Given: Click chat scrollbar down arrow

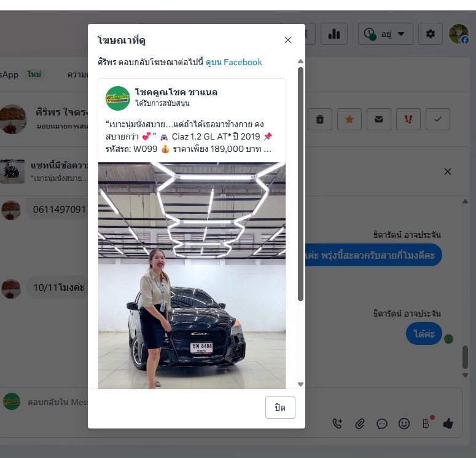Looking at the screenshot, I should point(465,376).
